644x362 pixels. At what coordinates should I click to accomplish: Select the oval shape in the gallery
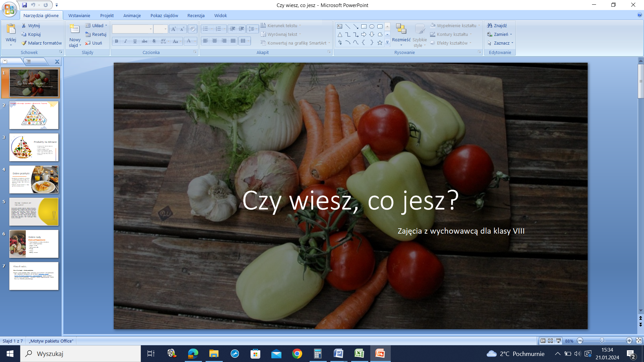[x=372, y=26]
